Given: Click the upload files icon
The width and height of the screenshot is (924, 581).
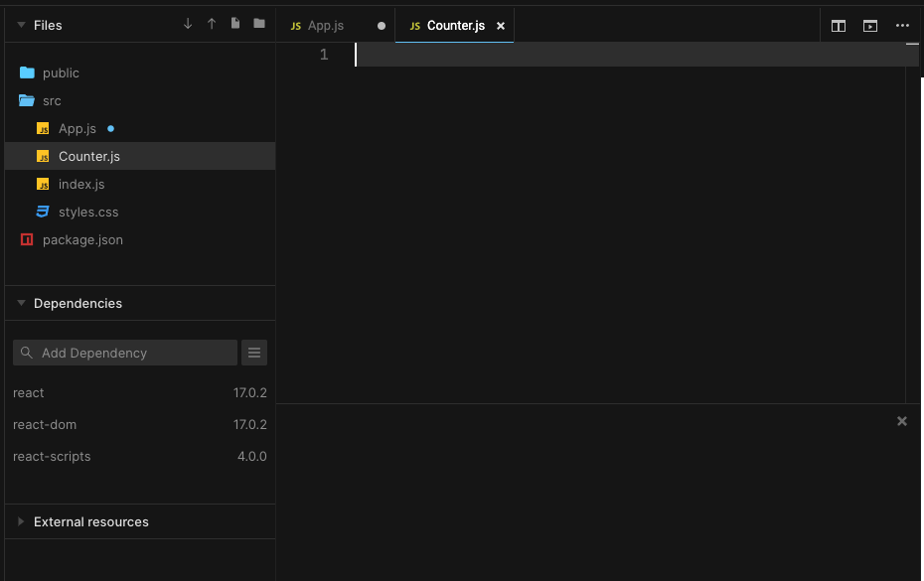Looking at the screenshot, I should pyautogui.click(x=211, y=23).
